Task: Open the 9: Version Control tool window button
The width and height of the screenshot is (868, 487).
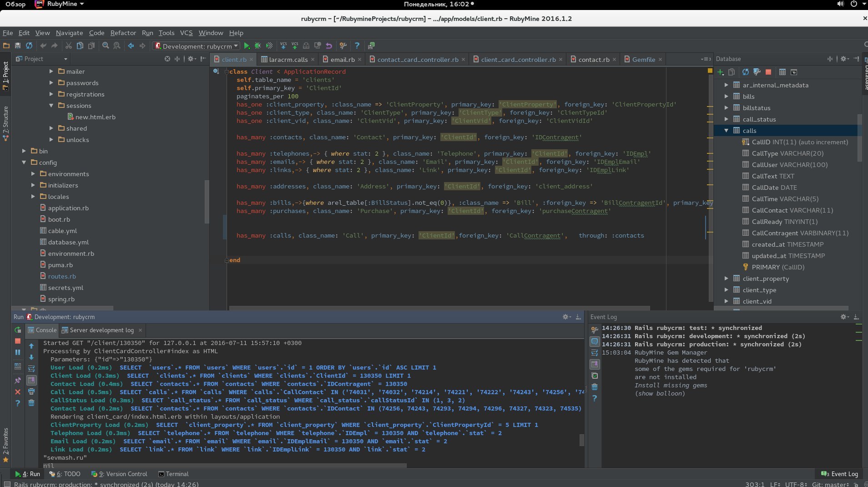Action: 119,474
